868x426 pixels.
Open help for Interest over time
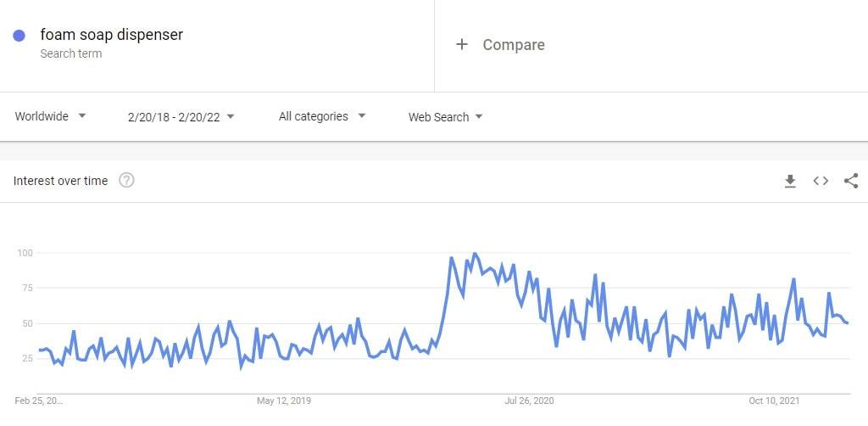pyautogui.click(x=127, y=181)
